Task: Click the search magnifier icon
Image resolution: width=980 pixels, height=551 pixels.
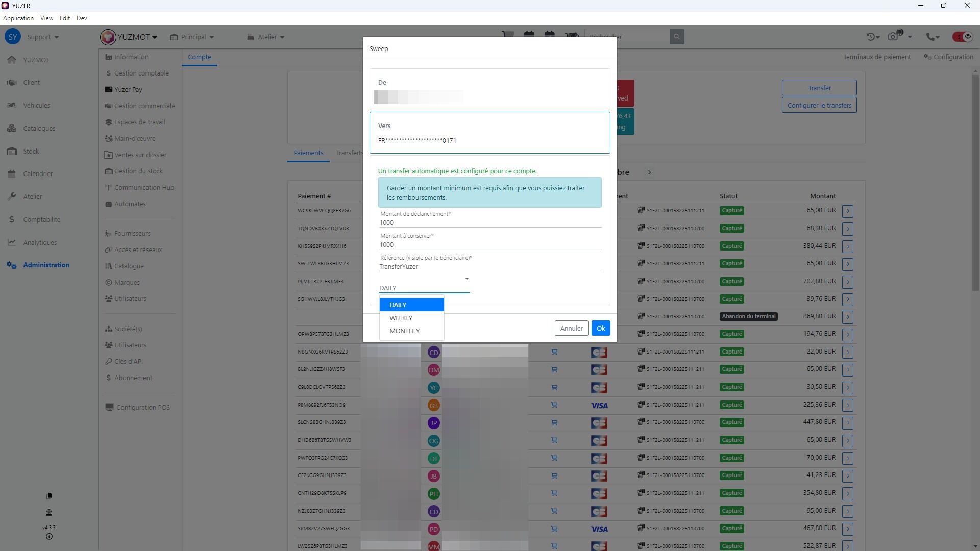Action: [677, 37]
